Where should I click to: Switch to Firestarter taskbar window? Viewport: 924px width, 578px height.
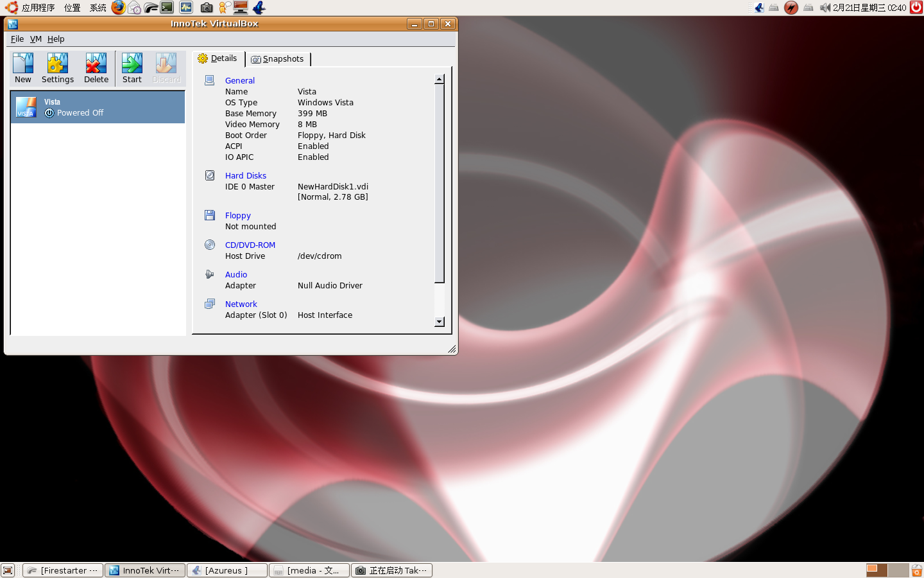pos(63,570)
